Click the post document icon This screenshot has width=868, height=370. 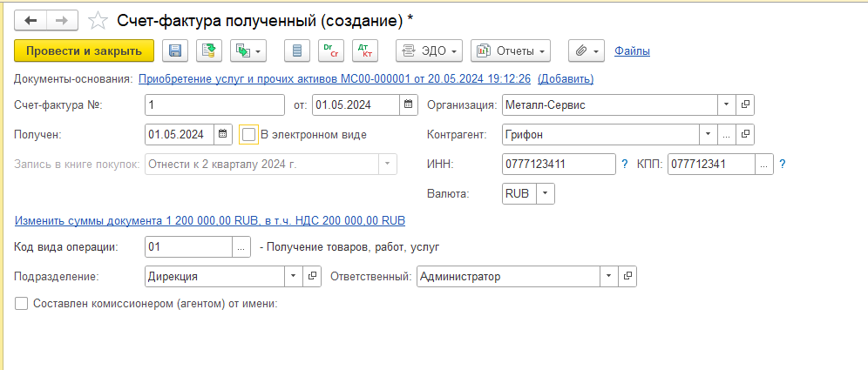208,50
